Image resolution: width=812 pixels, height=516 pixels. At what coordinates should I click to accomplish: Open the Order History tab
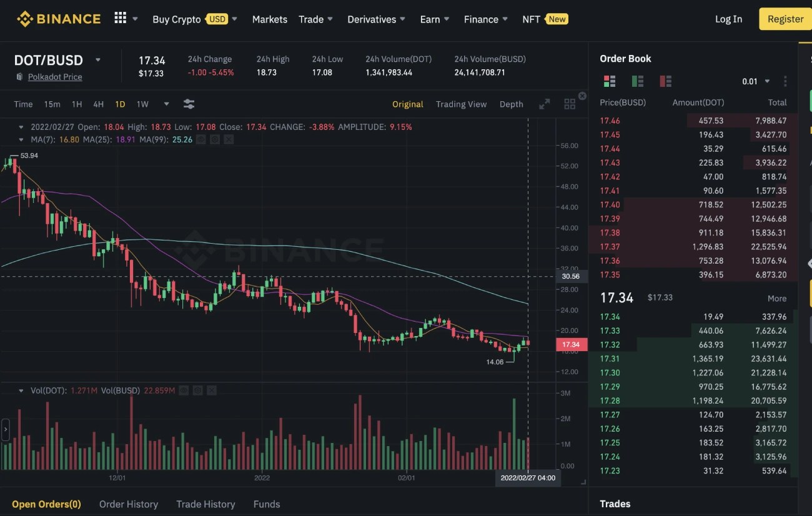[128, 504]
